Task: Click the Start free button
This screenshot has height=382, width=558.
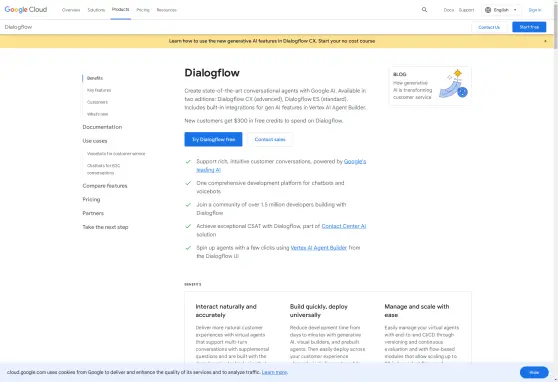Action: [x=529, y=27]
